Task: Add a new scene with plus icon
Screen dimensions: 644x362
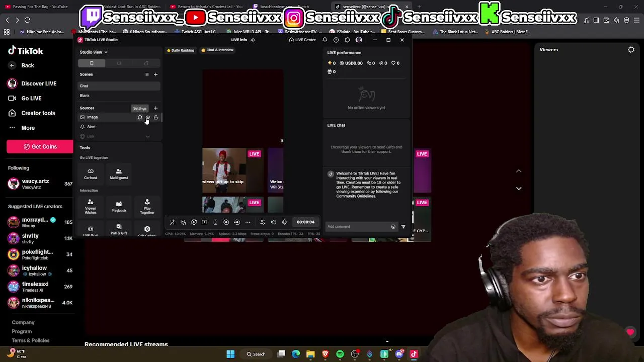Action: tap(155, 74)
